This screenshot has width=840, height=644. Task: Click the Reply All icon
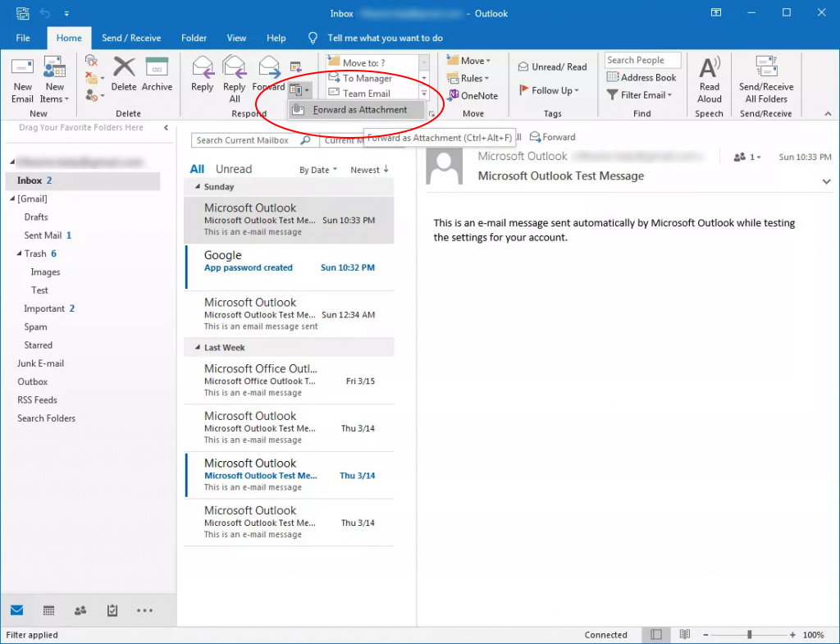click(x=235, y=79)
